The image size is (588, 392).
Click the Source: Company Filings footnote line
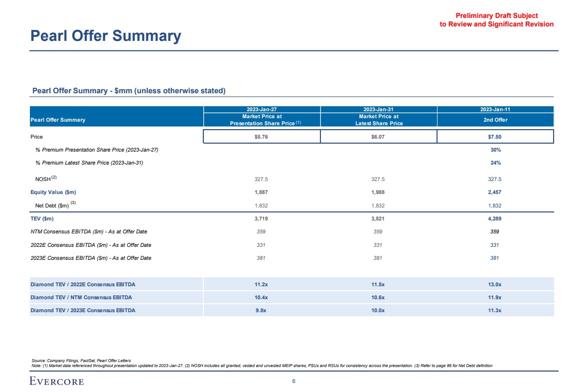tap(81, 360)
